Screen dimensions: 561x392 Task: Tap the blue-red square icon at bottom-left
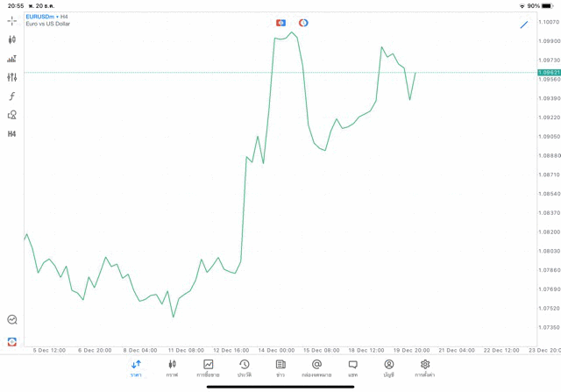tap(12, 341)
